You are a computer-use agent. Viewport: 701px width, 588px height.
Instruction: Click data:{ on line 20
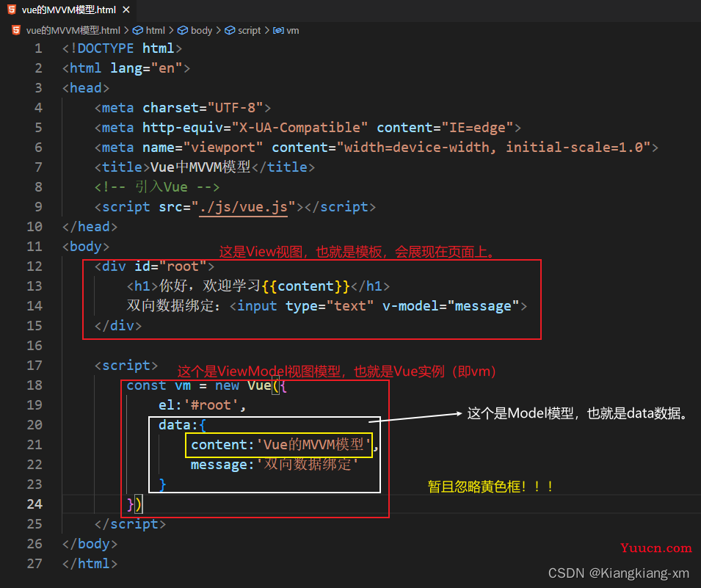tap(182, 425)
